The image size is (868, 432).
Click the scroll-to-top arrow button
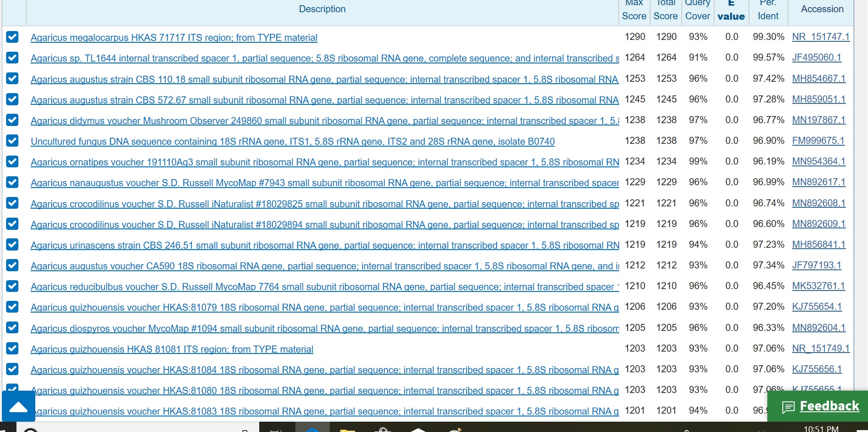click(18, 406)
